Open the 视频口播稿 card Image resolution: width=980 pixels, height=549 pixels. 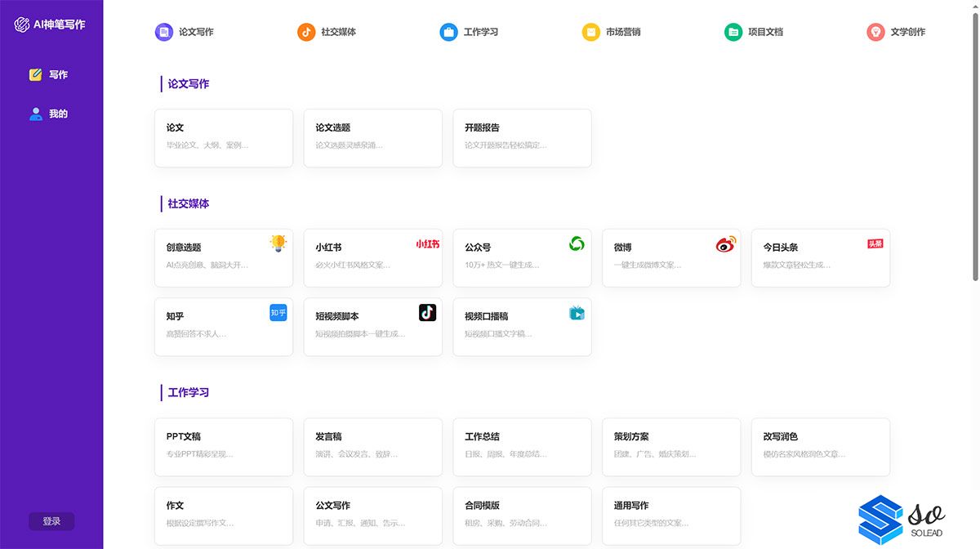point(523,327)
